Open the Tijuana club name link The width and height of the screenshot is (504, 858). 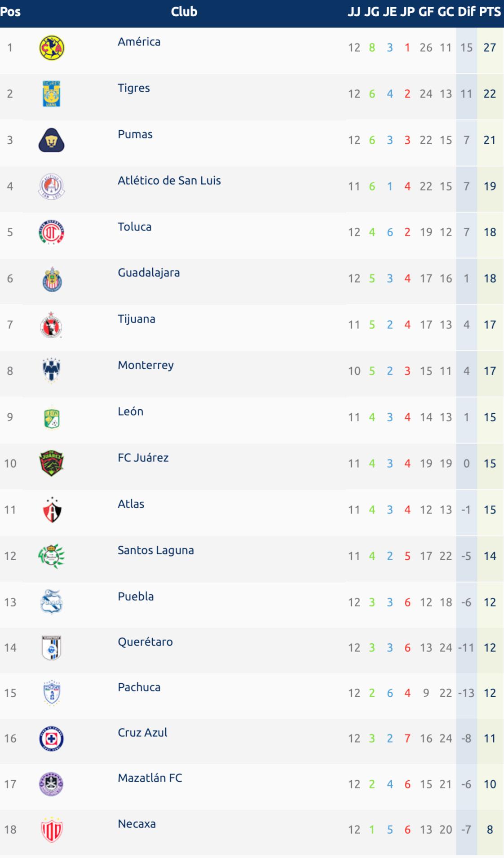tap(137, 319)
